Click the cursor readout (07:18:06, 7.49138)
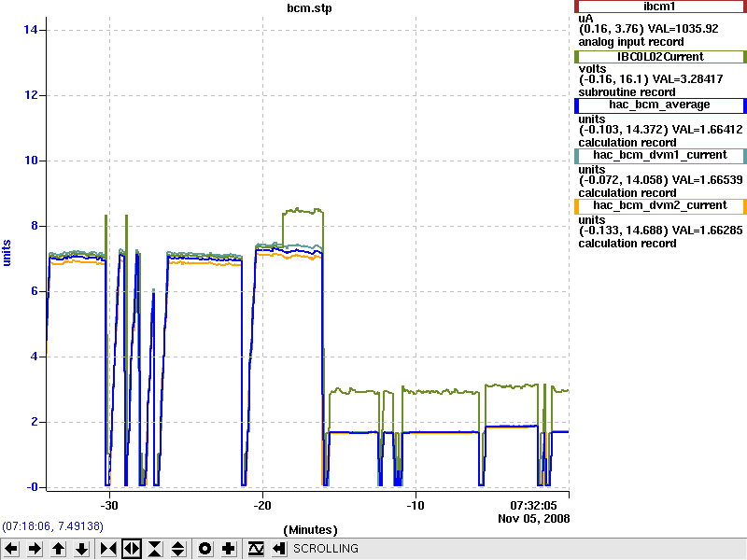Image resolution: width=747 pixels, height=560 pixels. (x=53, y=526)
